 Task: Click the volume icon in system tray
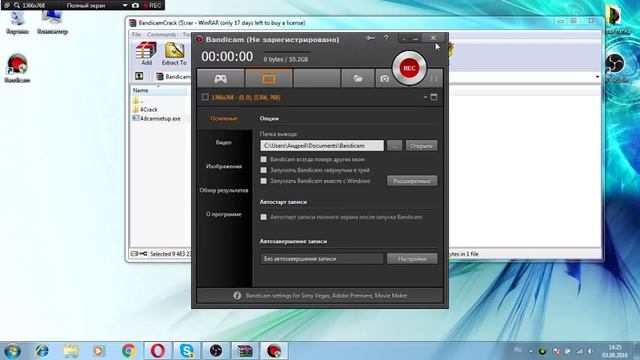(591, 351)
